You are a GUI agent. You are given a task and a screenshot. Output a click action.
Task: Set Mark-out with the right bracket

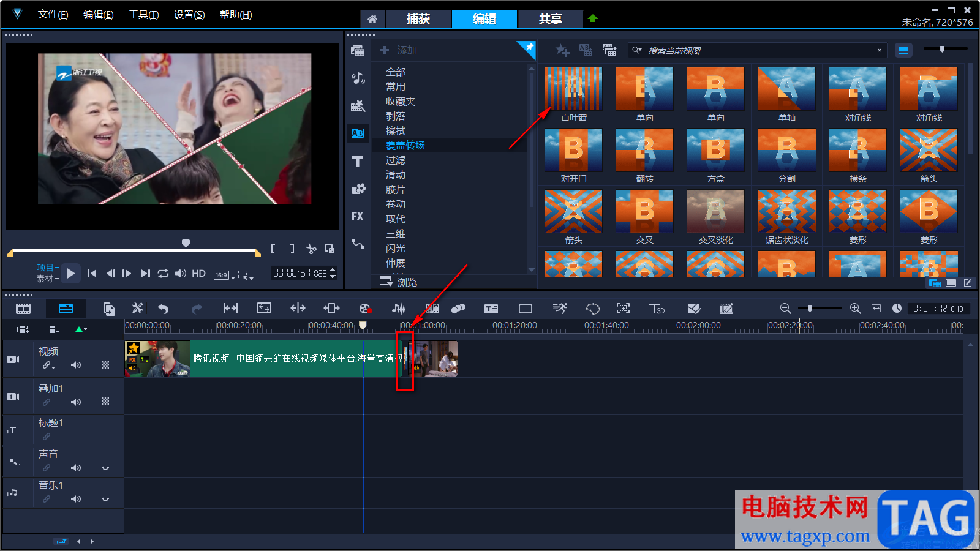click(x=292, y=249)
